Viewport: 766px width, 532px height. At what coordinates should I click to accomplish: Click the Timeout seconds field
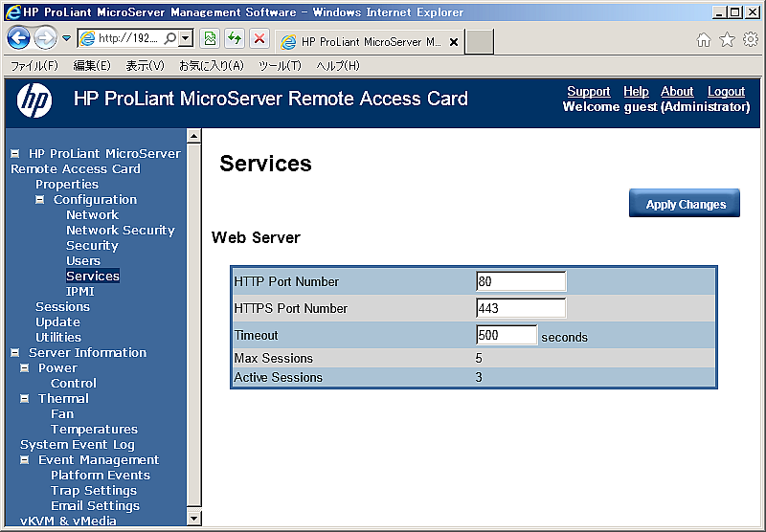[x=507, y=335]
